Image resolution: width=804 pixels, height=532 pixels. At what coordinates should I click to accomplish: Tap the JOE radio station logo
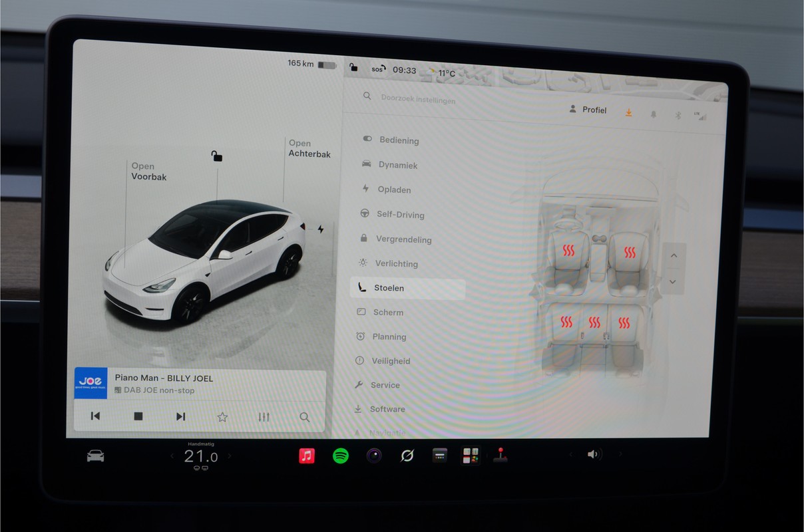(91, 383)
